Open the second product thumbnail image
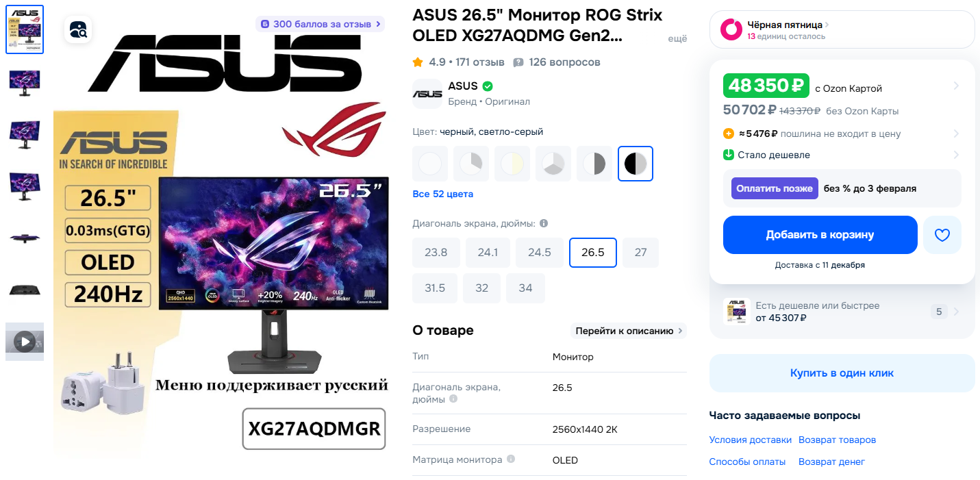The height and width of the screenshot is (480, 980). [x=25, y=83]
